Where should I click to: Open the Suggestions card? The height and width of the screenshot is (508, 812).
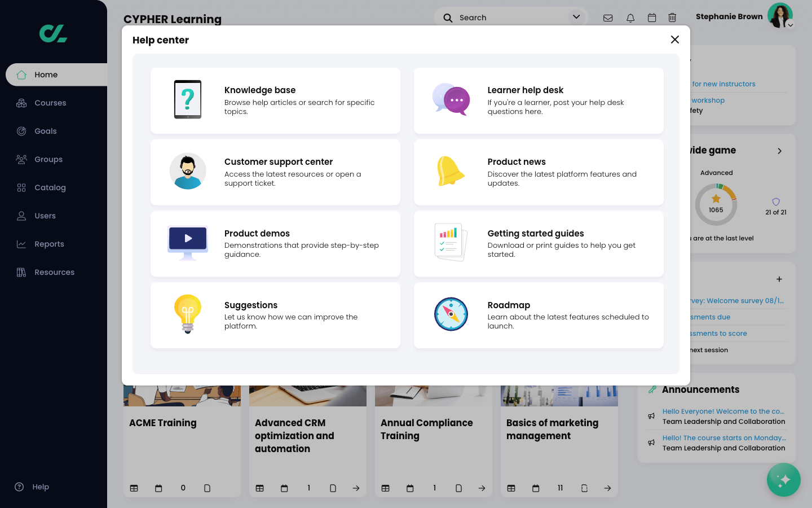point(275,315)
